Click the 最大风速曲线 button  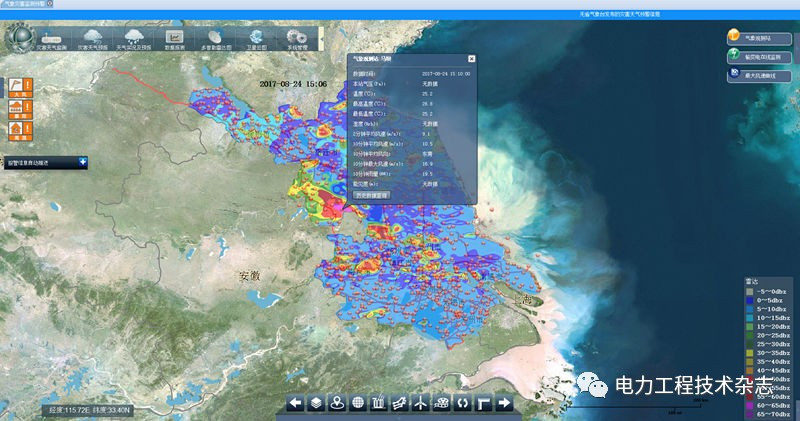point(761,77)
